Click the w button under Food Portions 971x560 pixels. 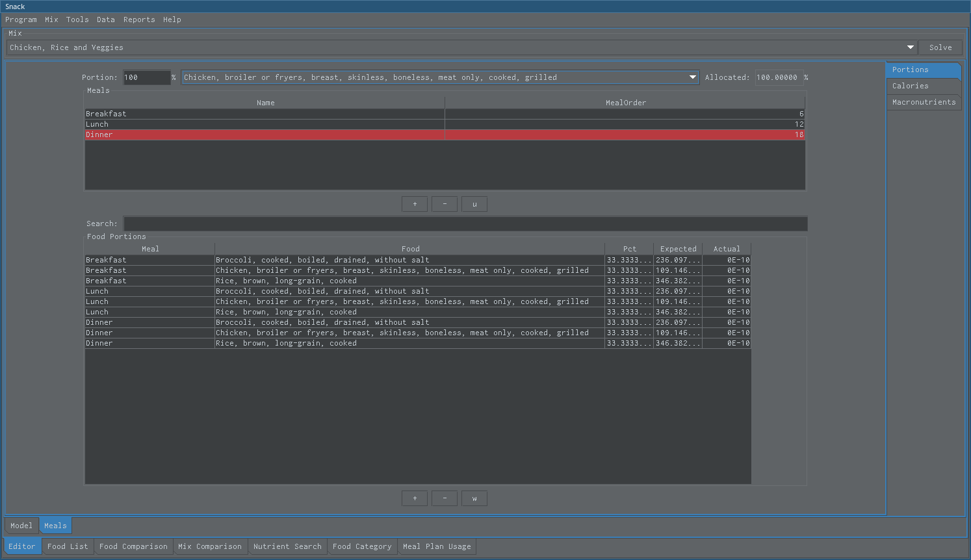point(474,498)
